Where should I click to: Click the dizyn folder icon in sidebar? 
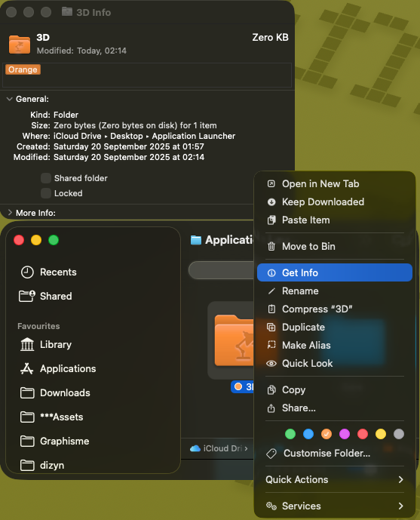coord(27,465)
